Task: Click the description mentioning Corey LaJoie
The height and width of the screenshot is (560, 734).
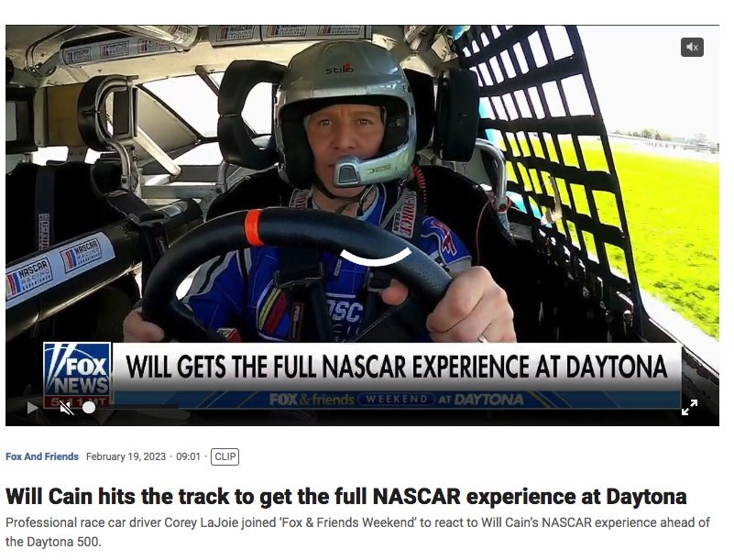Action: [x=357, y=532]
